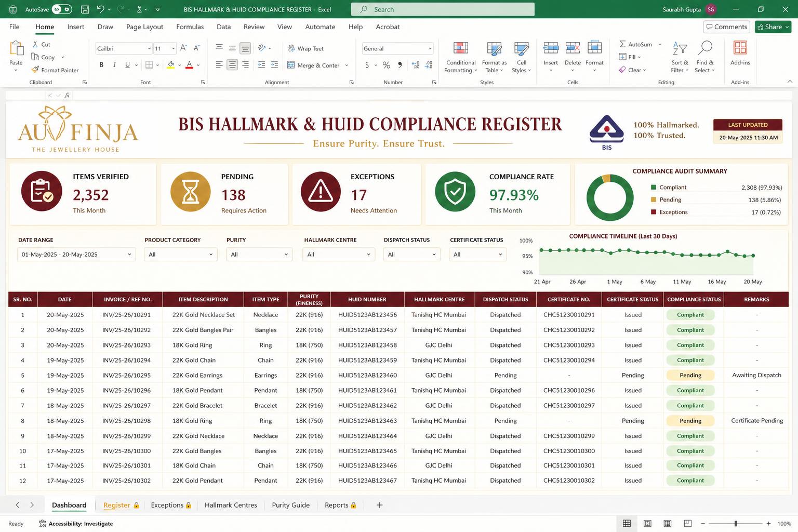The width and height of the screenshot is (798, 532).
Task: Open Add-ins
Action: click(740, 53)
